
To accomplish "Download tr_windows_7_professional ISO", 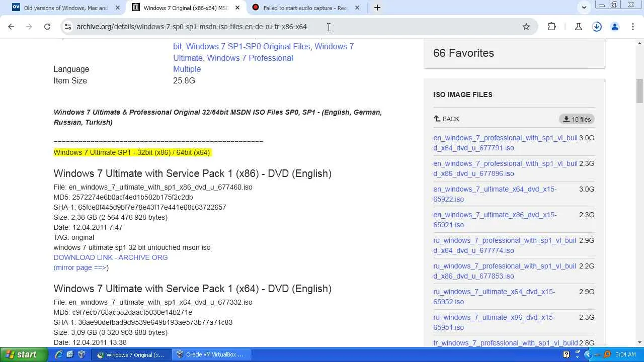I will pos(506,343).
